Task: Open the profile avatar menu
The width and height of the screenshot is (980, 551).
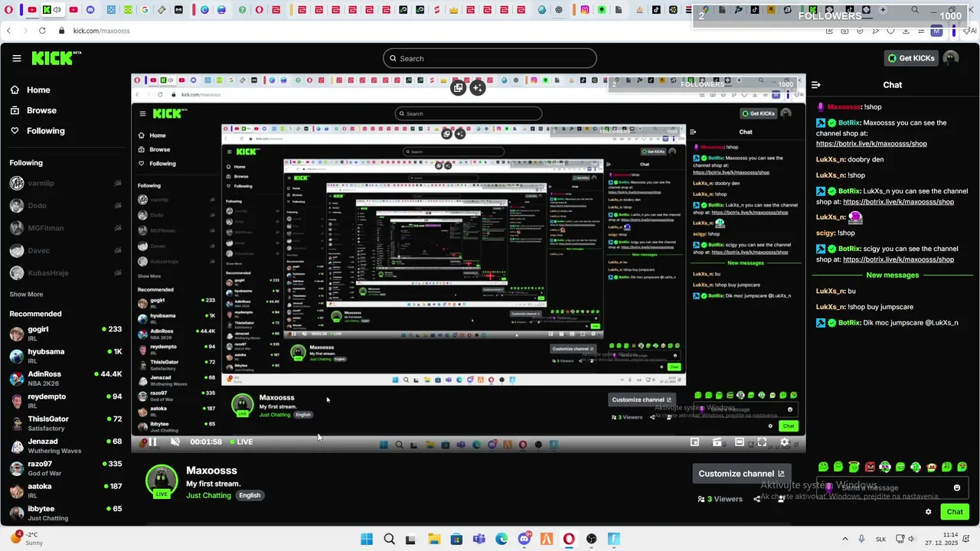Action: click(951, 58)
